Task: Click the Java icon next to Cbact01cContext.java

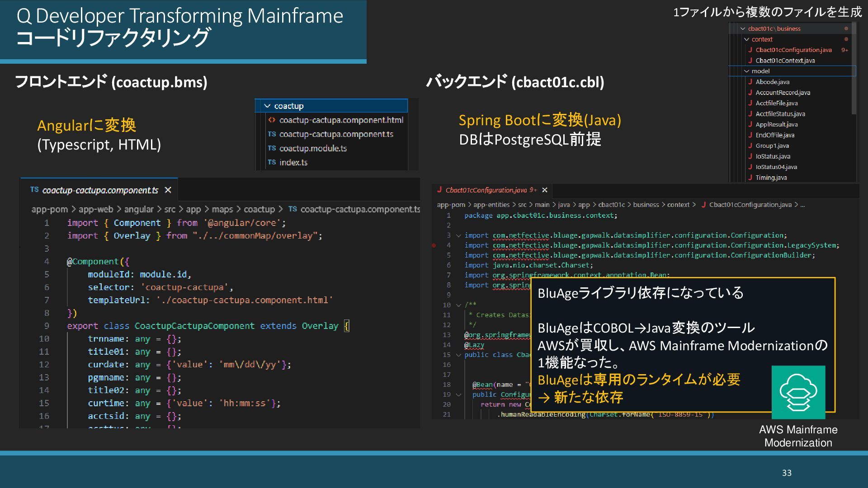Action: (x=750, y=61)
